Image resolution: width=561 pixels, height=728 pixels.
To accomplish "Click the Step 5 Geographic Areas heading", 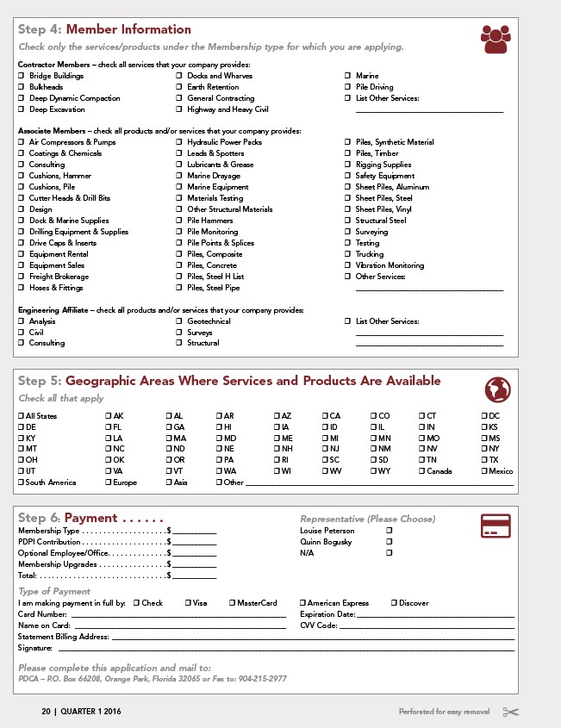I will [229, 381].
